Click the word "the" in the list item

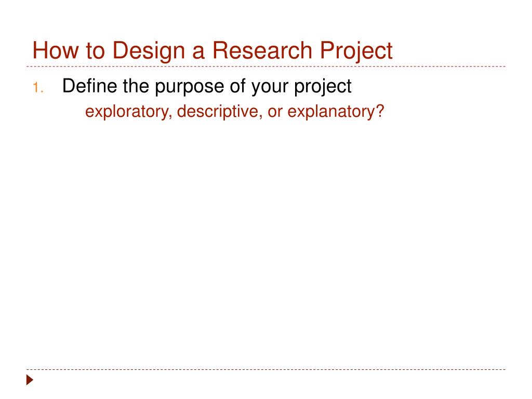point(136,86)
